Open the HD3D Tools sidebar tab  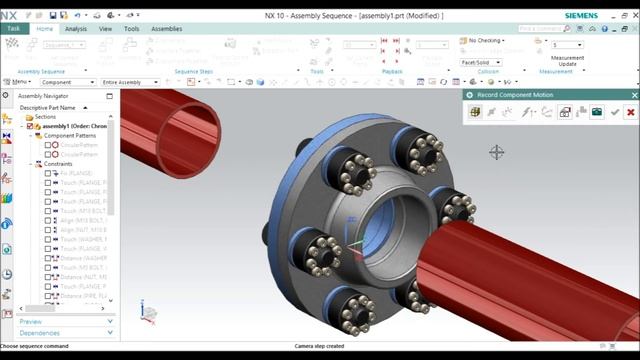[x=7, y=224]
